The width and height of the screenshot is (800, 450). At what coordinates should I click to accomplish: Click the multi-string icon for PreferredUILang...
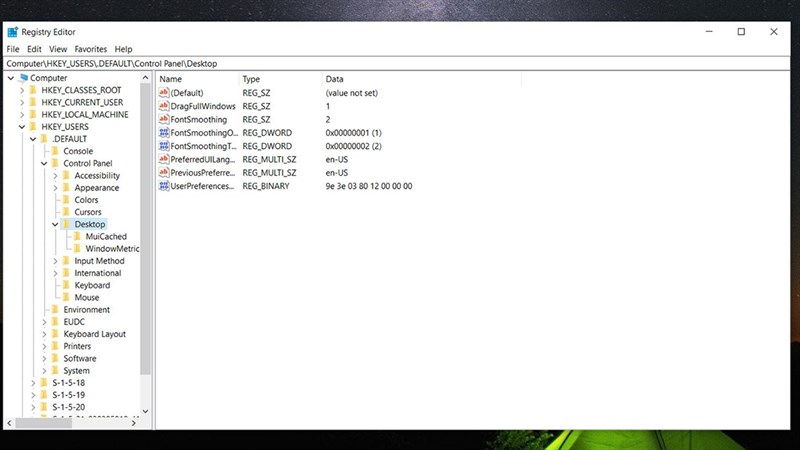click(164, 159)
